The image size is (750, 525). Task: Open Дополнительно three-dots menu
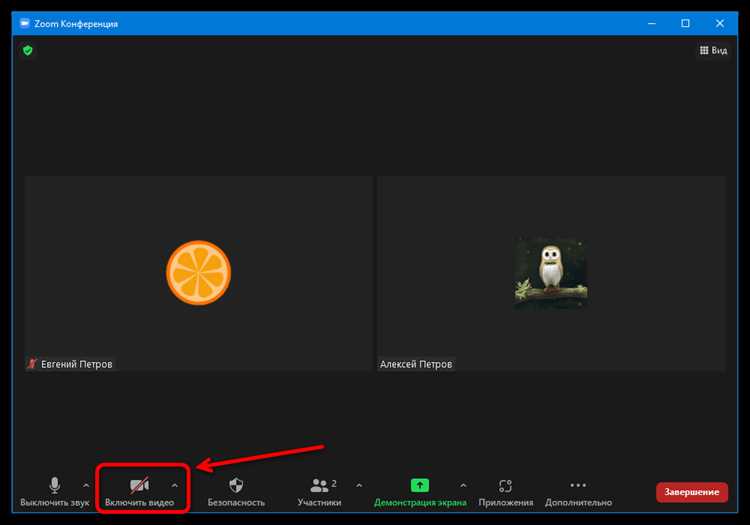pyautogui.click(x=578, y=492)
